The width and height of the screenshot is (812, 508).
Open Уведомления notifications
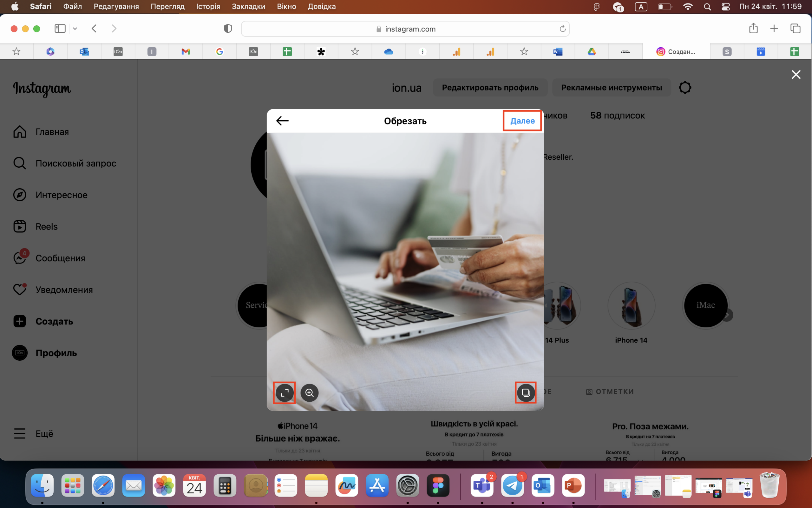[x=53, y=290]
